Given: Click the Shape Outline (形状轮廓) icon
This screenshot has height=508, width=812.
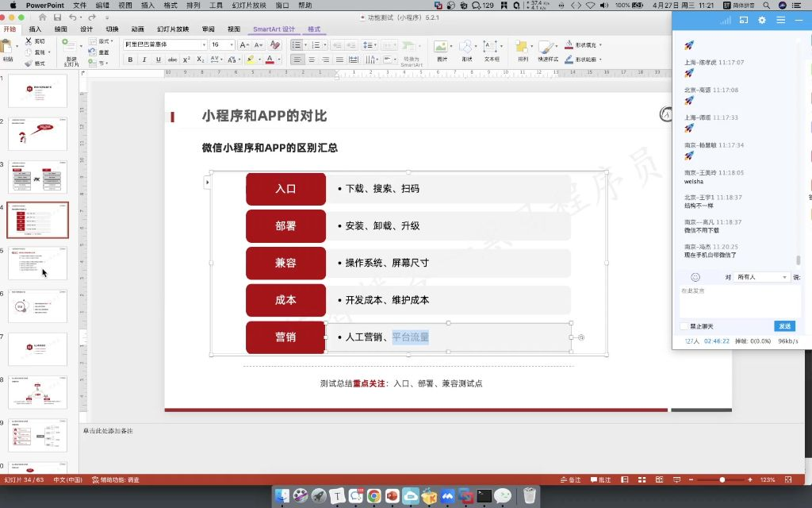Looking at the screenshot, I should 569,60.
